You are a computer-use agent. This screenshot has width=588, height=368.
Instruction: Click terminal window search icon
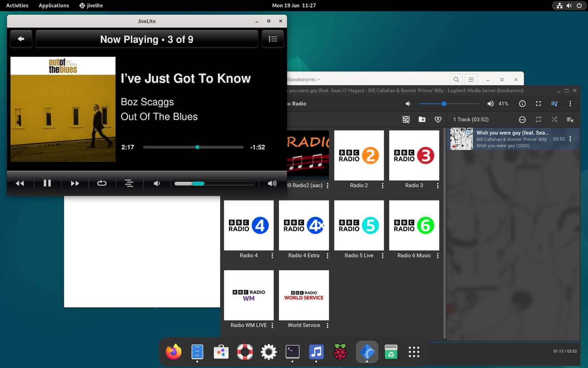[456, 80]
